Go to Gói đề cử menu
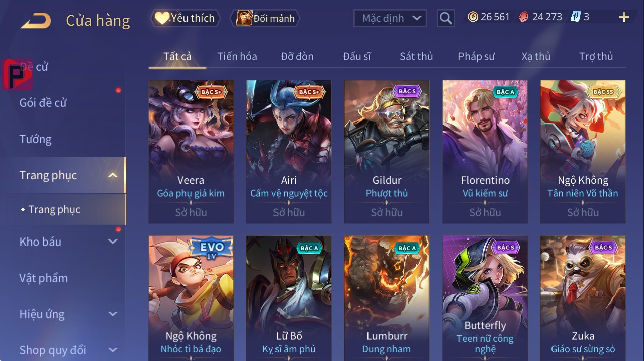Screen dimensions: 644x361 (x=43, y=103)
